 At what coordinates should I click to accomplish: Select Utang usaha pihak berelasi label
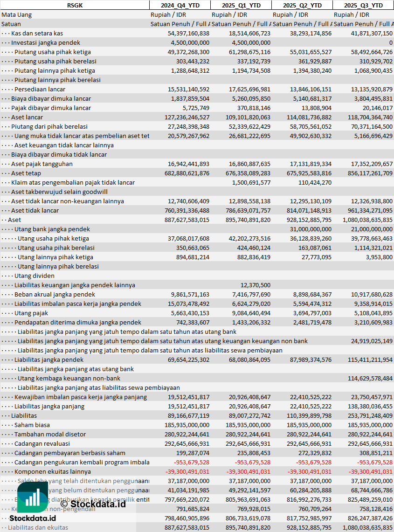[x=56, y=248]
